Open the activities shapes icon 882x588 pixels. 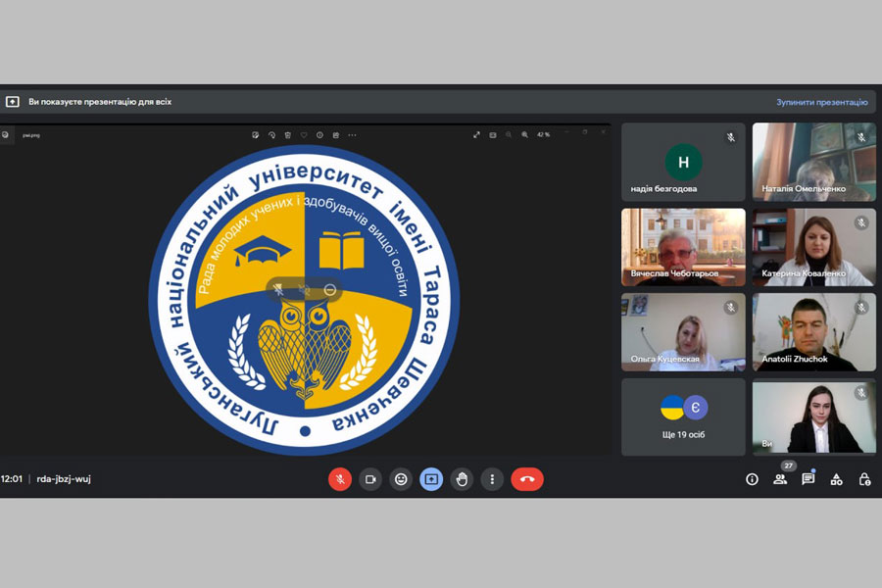(x=836, y=479)
